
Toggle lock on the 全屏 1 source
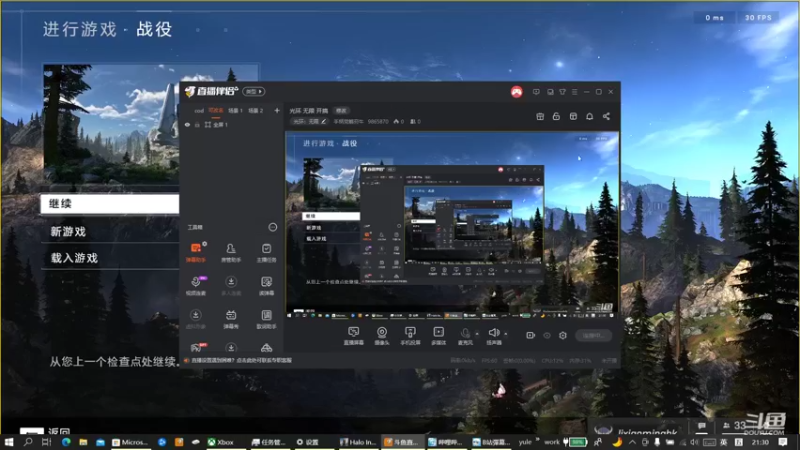(197, 124)
